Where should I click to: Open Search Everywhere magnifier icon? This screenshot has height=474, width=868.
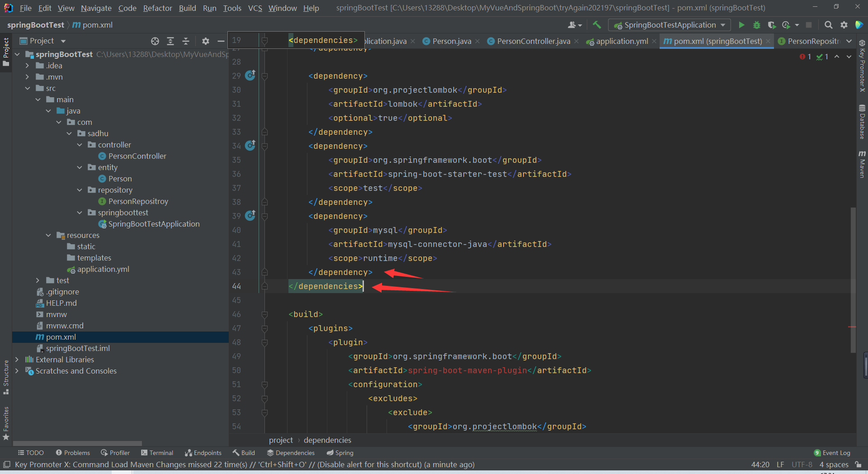click(829, 25)
